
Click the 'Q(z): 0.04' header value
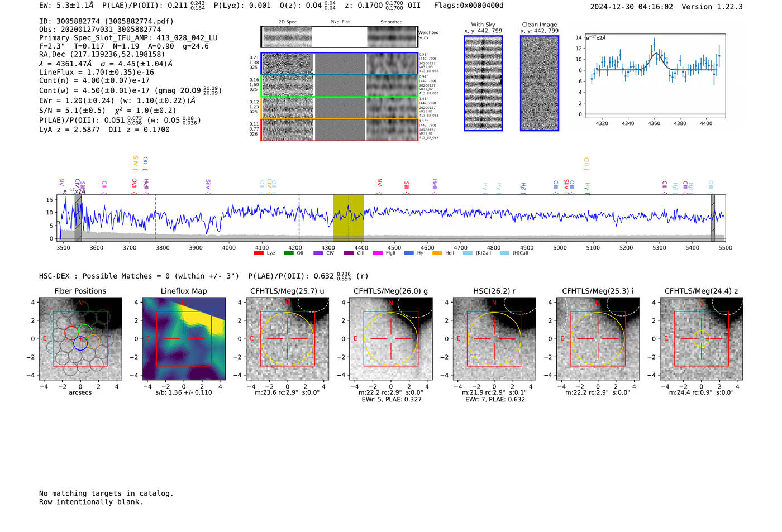pyautogui.click(x=301, y=6)
